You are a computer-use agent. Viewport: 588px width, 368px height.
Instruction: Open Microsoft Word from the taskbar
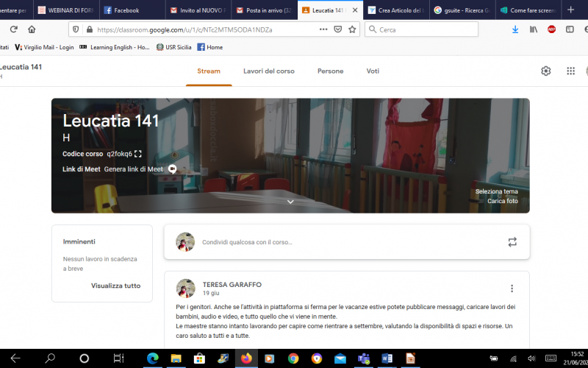[387, 358]
